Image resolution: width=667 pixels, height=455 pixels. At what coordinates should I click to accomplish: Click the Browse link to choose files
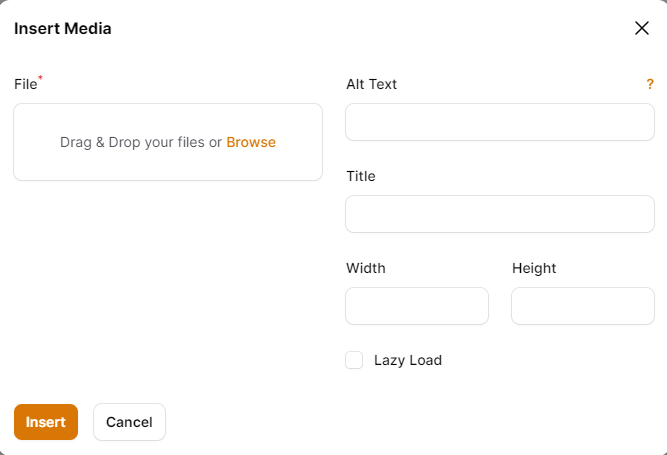coord(251,142)
